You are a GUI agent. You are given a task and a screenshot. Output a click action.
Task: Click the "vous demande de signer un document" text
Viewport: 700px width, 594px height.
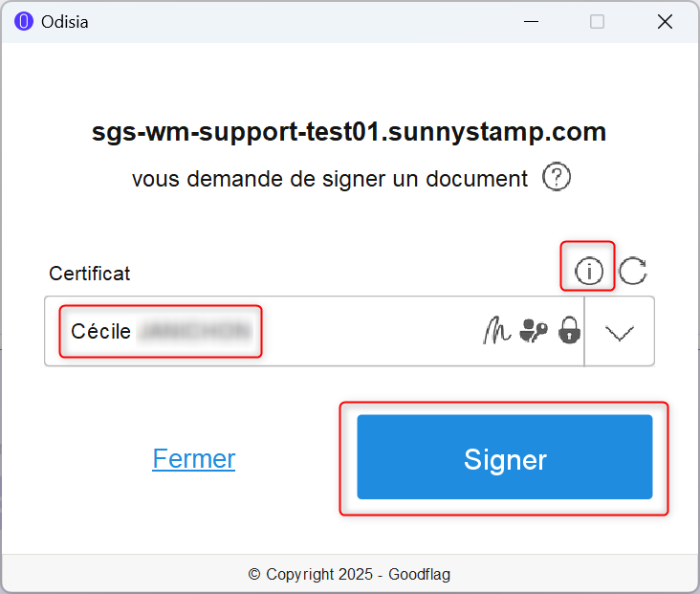coord(330,179)
